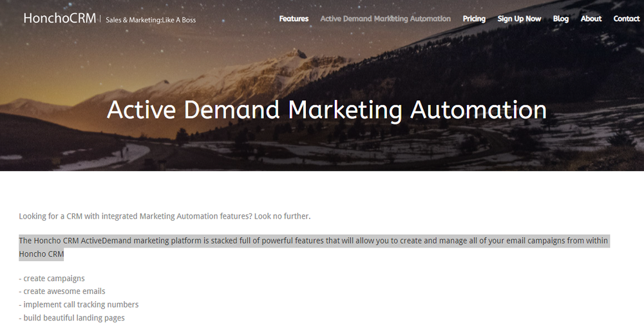Screen dimensions: 644x325
Task: Select the '- create campaigns' line
Action: tap(52, 279)
